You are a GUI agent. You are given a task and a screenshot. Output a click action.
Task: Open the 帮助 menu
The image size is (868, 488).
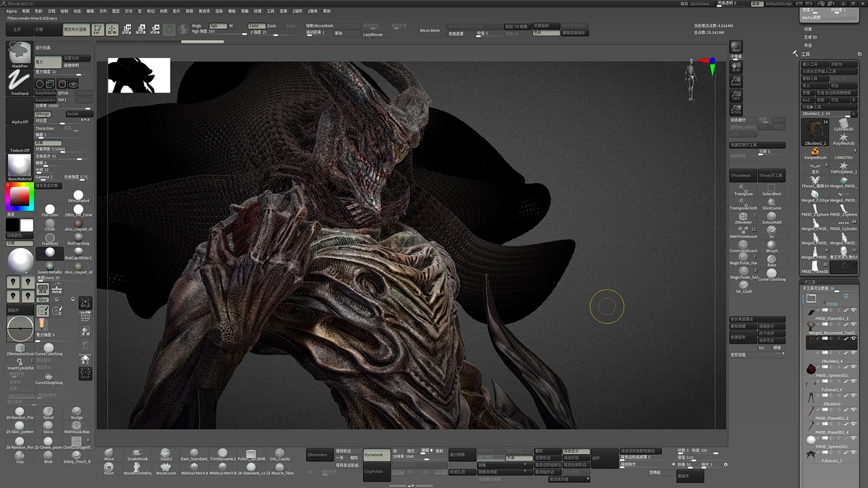pos(327,11)
